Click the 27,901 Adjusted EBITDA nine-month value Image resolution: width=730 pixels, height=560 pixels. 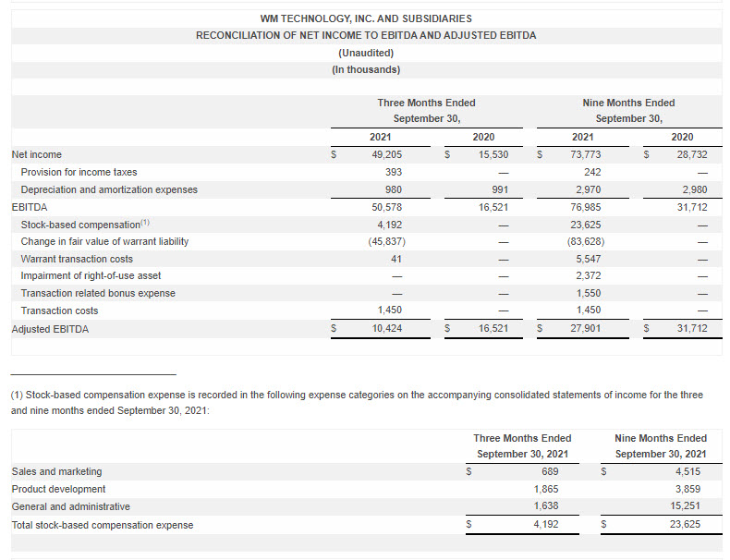coord(588,328)
